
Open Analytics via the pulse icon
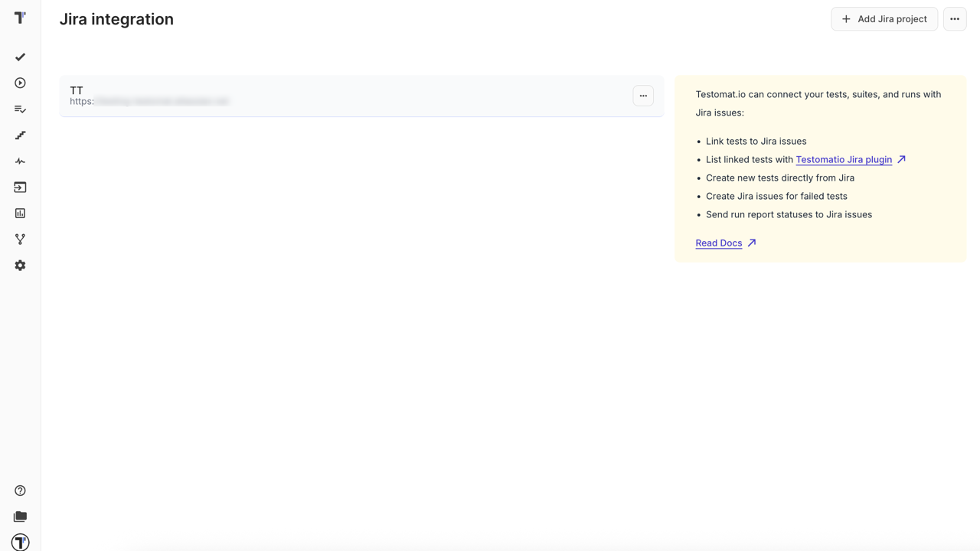coord(20,161)
